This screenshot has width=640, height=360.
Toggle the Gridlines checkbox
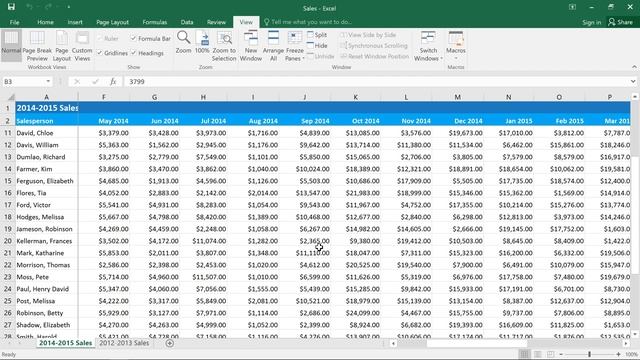coord(113,53)
